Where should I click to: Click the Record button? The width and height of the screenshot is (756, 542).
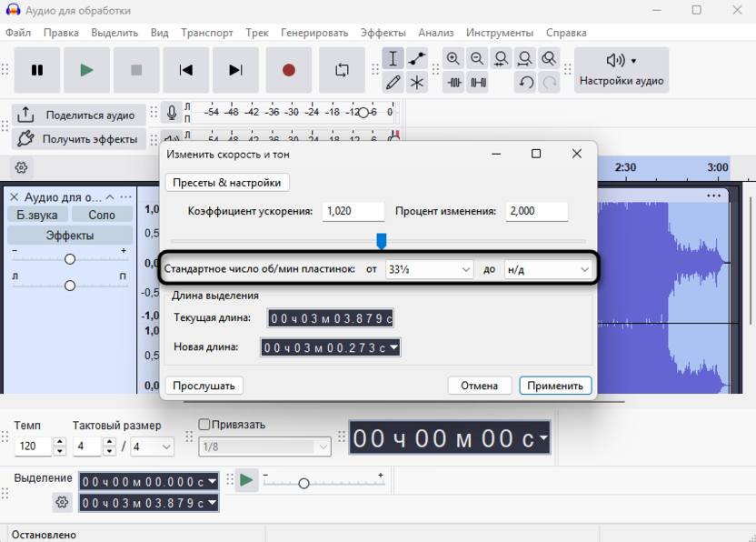[289, 70]
